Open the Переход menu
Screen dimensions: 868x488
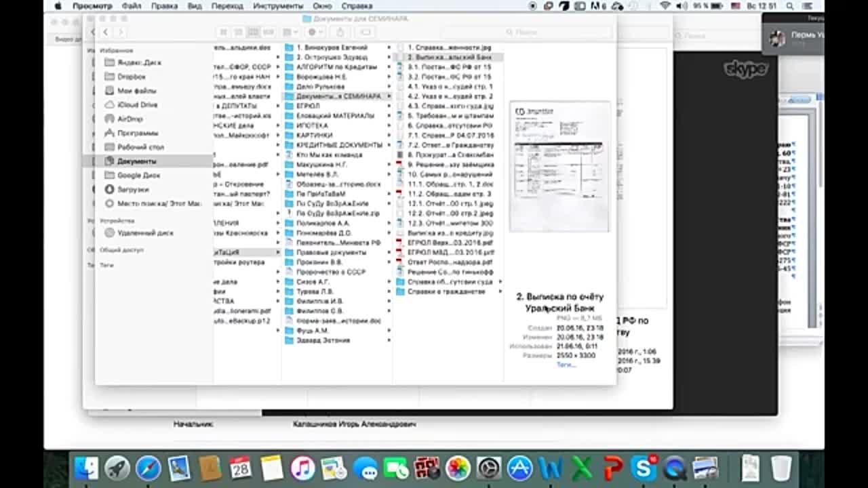[227, 5]
